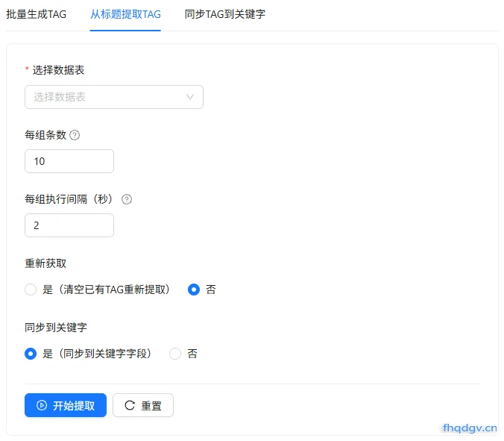Screen dimensions: 504x441
Task: Switch to the 批量生成TAG tab
Action: (36, 14)
